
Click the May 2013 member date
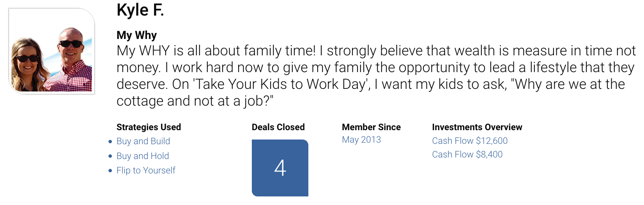(361, 140)
